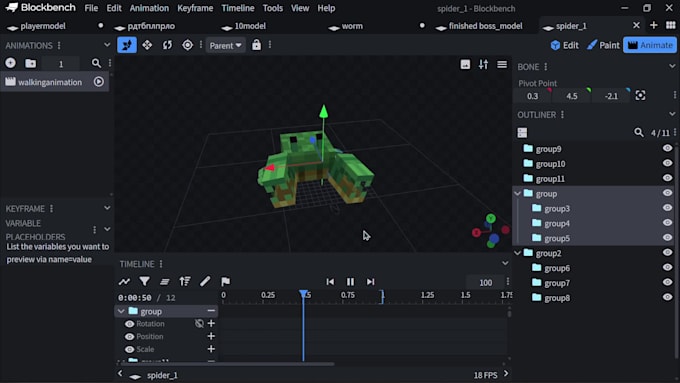The height and width of the screenshot is (383, 680).
Task: Collapse the Keyframe panel
Action: click(107, 208)
